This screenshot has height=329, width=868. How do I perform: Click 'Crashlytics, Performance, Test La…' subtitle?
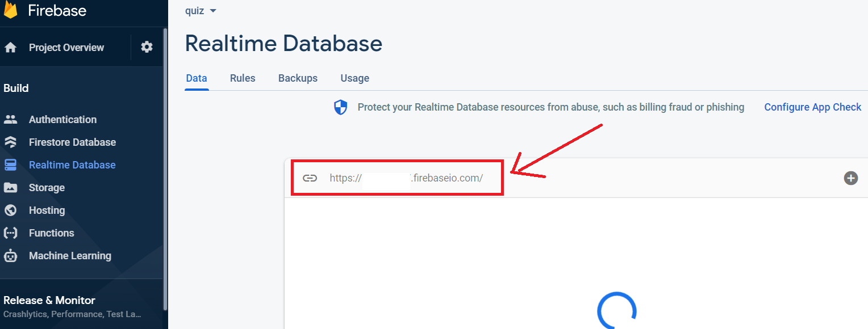pyautogui.click(x=72, y=314)
